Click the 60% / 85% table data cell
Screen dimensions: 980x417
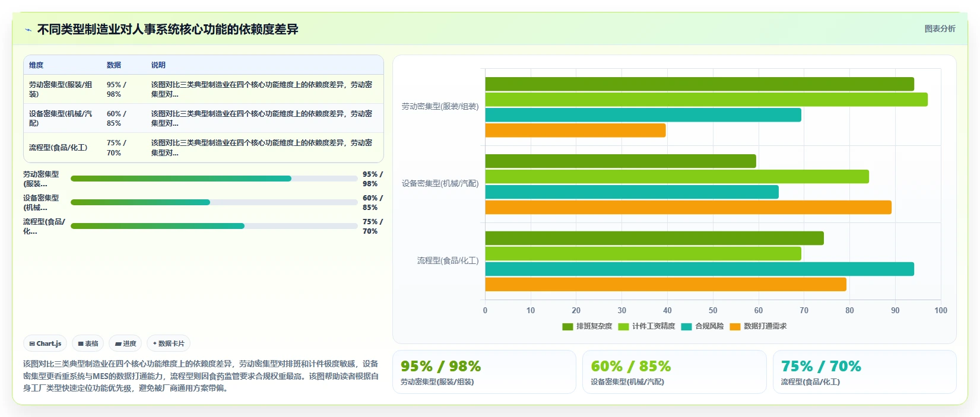click(123, 119)
